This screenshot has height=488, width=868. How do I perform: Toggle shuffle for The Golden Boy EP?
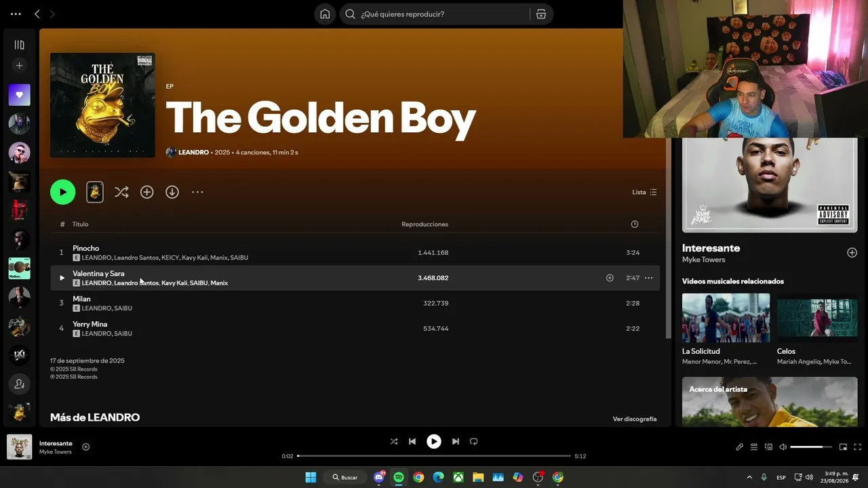[121, 192]
